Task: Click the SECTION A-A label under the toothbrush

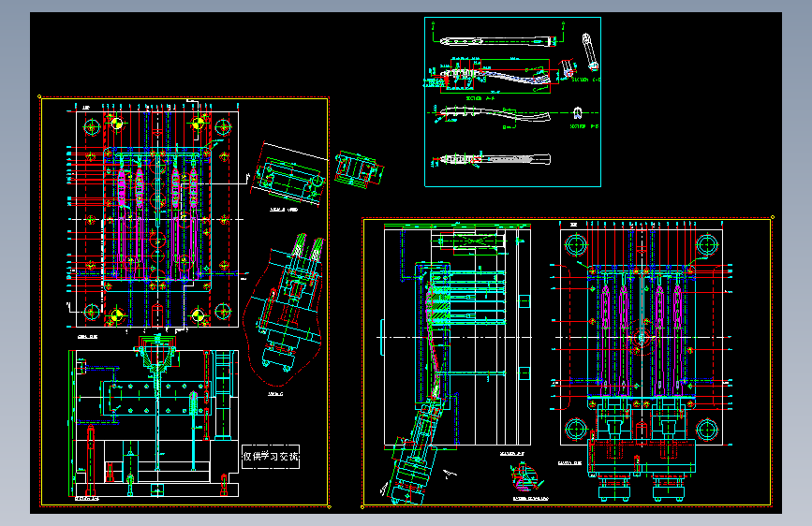Action: (x=480, y=98)
